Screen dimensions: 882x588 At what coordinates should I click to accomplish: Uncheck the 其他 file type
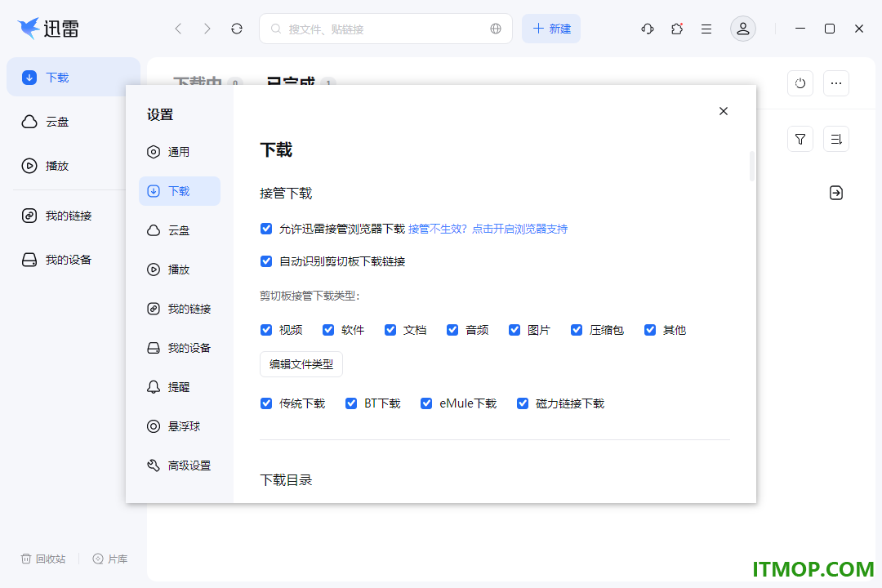click(650, 330)
